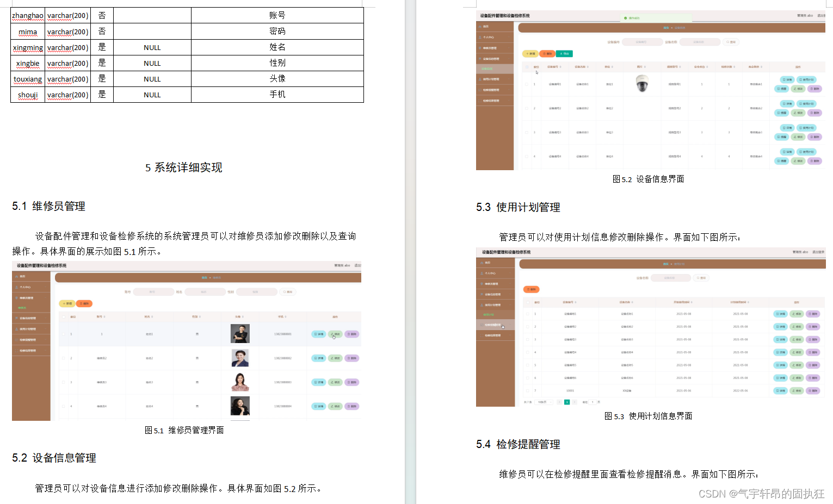Click the 密码 description cell

click(x=277, y=32)
